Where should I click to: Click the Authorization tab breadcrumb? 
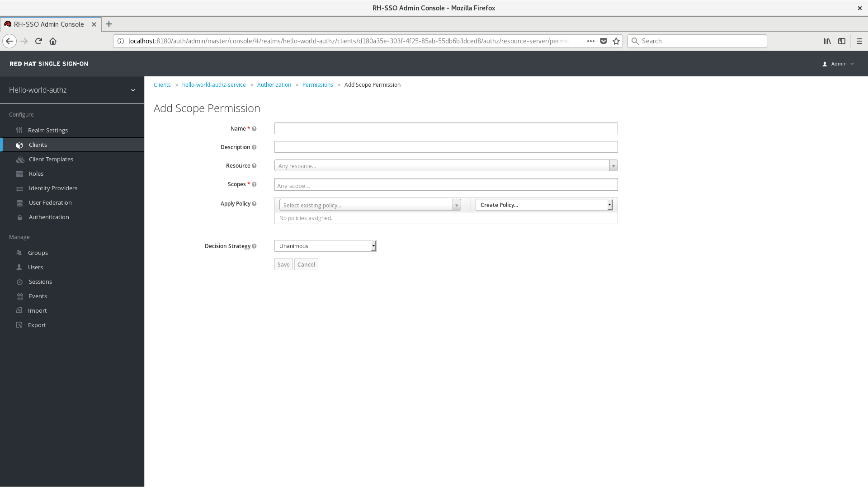274,84
